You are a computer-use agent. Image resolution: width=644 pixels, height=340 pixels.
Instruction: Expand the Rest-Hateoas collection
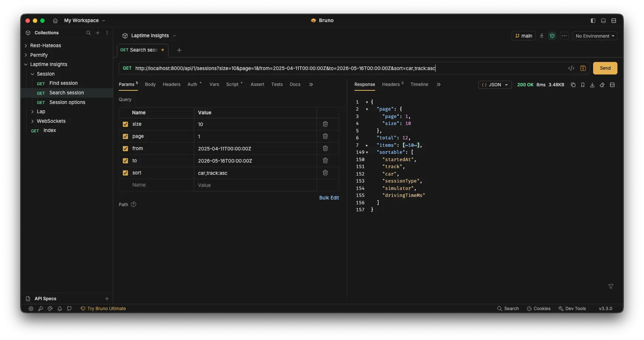click(x=26, y=46)
